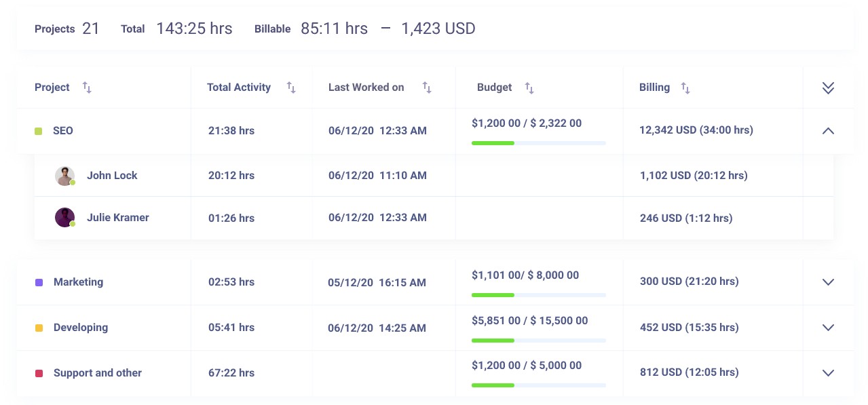Viewport: 868px width, 405px height.
Task: Collapse the SEO project row
Action: click(827, 131)
